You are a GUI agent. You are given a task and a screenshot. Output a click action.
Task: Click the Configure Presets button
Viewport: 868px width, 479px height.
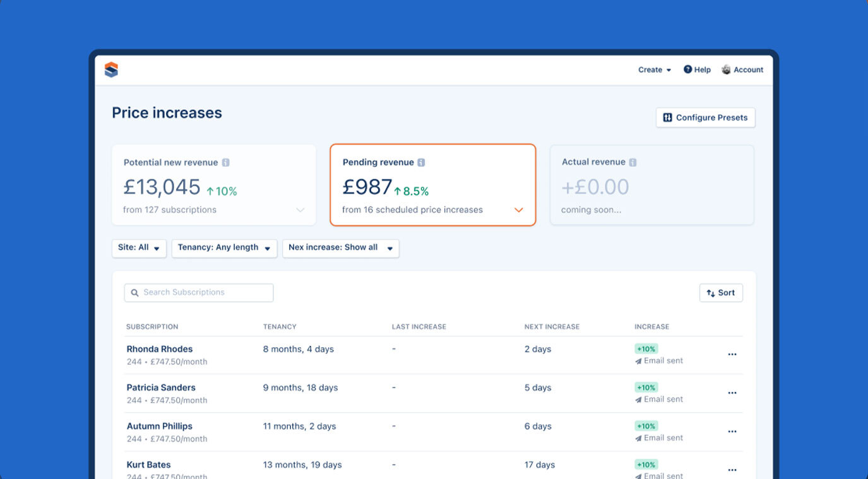point(705,117)
